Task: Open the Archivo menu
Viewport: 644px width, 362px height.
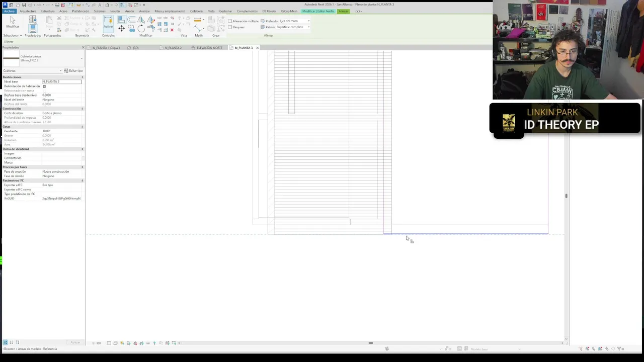Action: (x=9, y=11)
